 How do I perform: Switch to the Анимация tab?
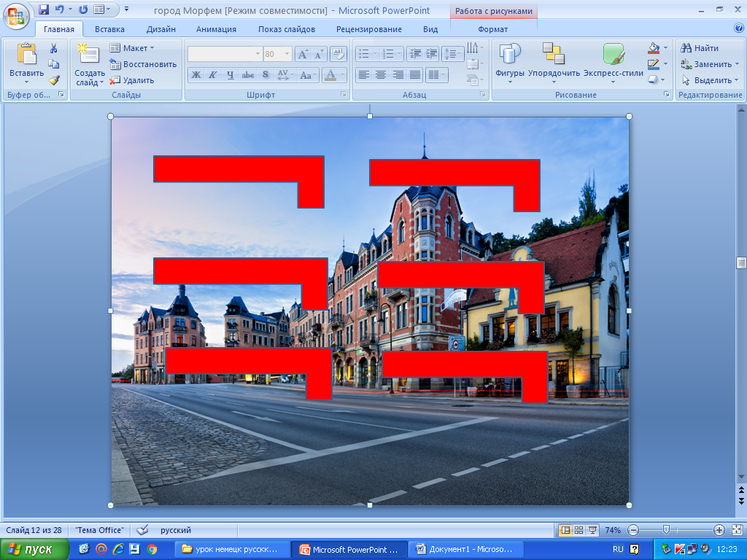point(216,29)
